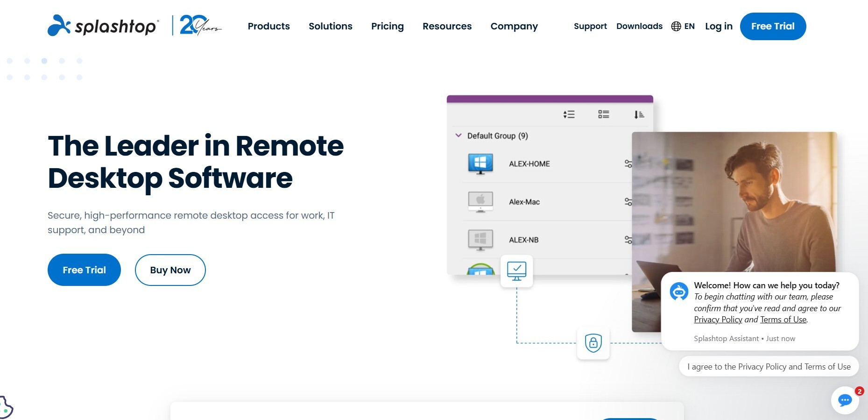868x420 pixels.
Task: Click the descending sort icon in panel
Action: [639, 114]
